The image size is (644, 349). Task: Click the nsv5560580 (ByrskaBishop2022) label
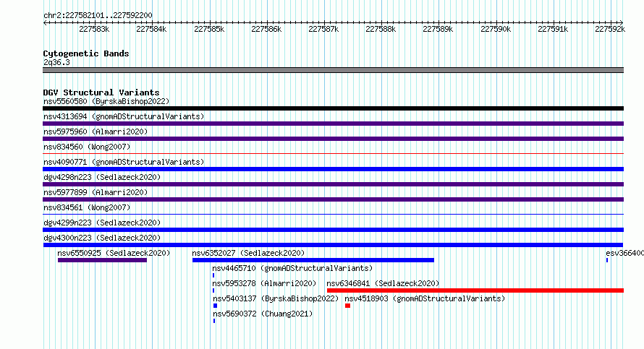click(x=106, y=101)
